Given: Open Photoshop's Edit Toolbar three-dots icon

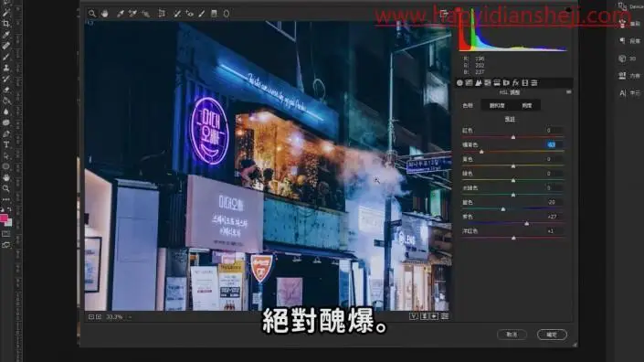Looking at the screenshot, I should pyautogui.click(x=6, y=199).
